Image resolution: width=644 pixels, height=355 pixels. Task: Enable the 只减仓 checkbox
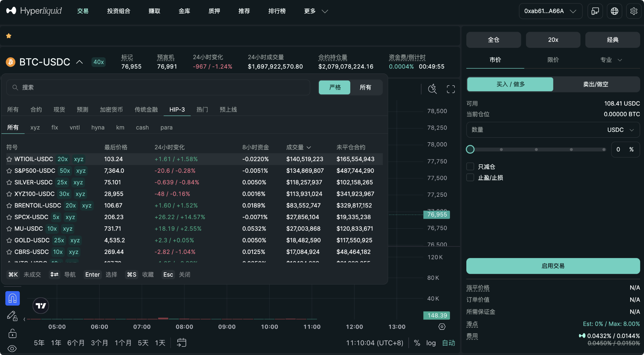coord(470,166)
